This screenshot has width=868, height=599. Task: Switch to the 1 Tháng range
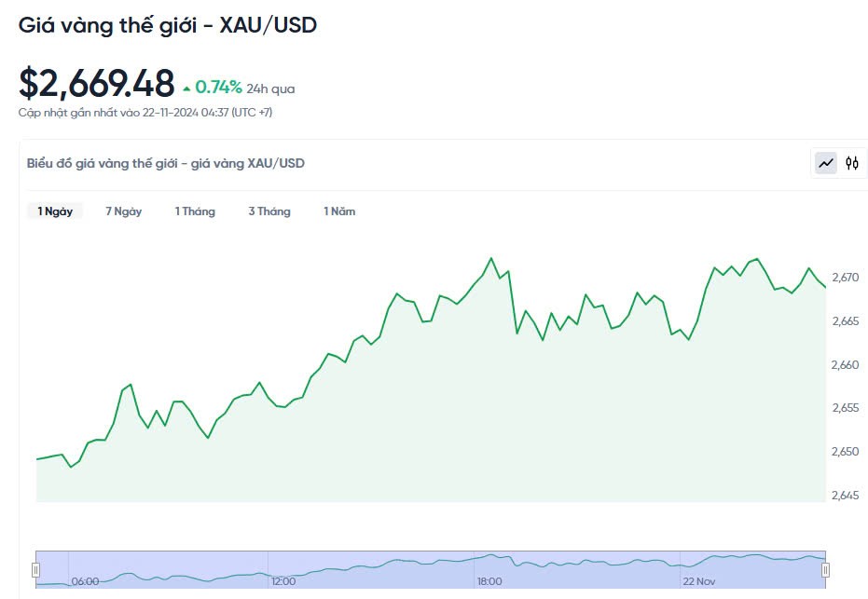(x=195, y=211)
